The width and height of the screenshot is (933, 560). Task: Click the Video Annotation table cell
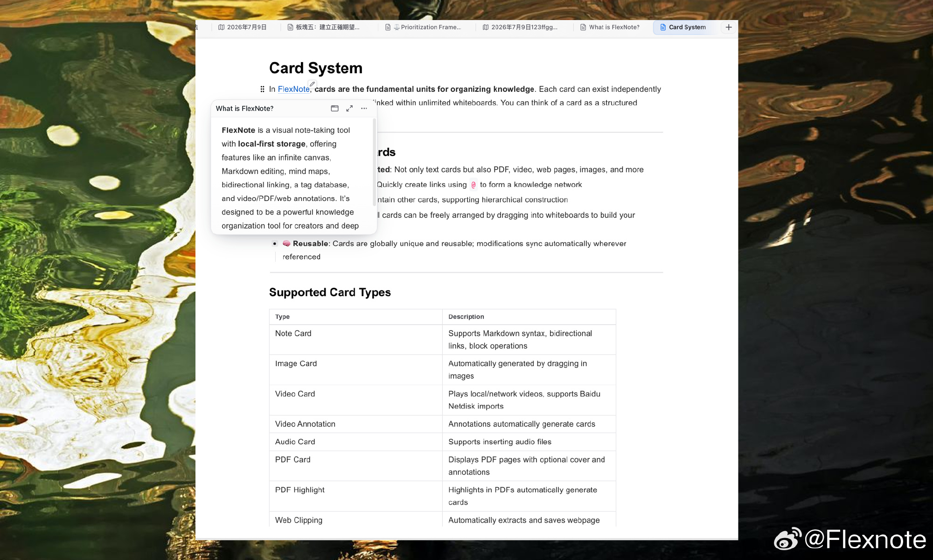(355, 424)
